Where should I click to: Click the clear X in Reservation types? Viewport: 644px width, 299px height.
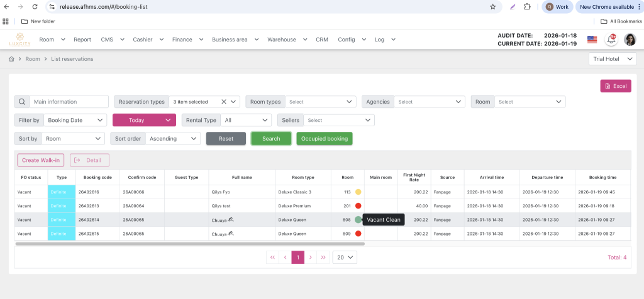click(224, 102)
